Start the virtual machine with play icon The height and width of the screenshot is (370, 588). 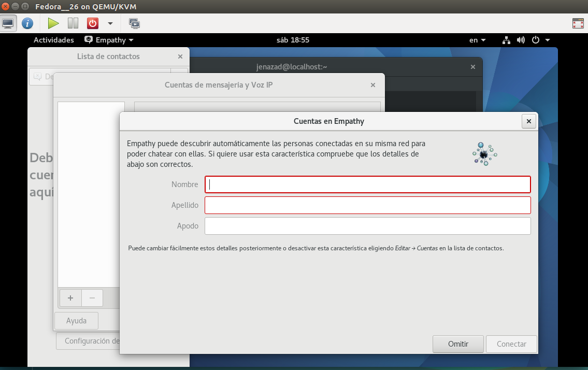point(53,23)
